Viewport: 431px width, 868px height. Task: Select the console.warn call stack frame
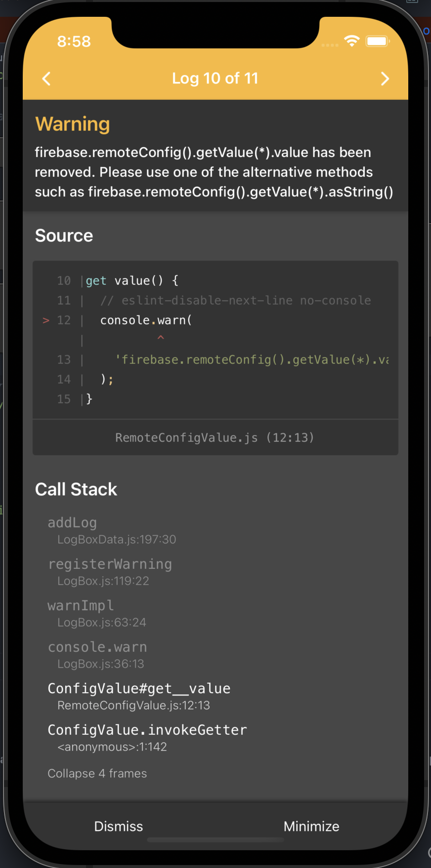click(97, 647)
